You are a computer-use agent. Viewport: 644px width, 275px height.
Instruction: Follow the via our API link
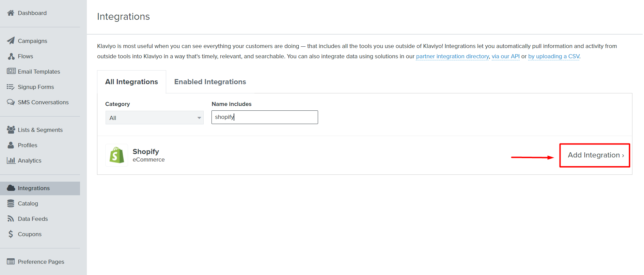point(505,56)
